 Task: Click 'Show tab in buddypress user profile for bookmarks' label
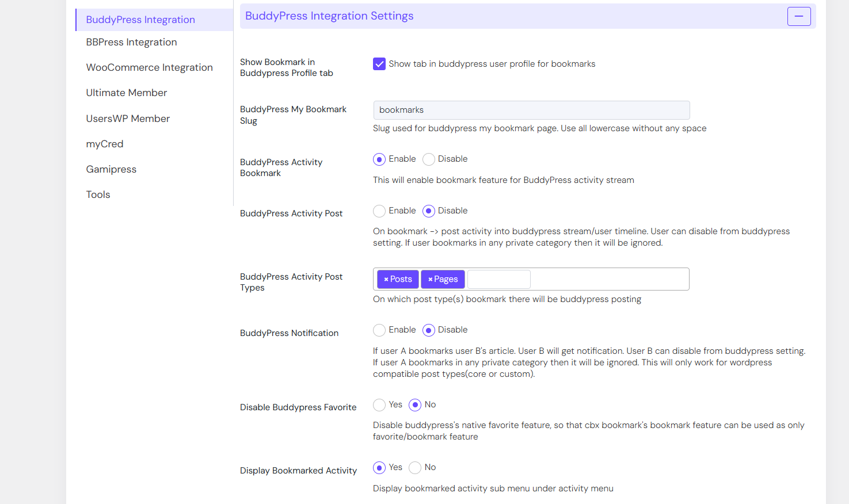(492, 64)
